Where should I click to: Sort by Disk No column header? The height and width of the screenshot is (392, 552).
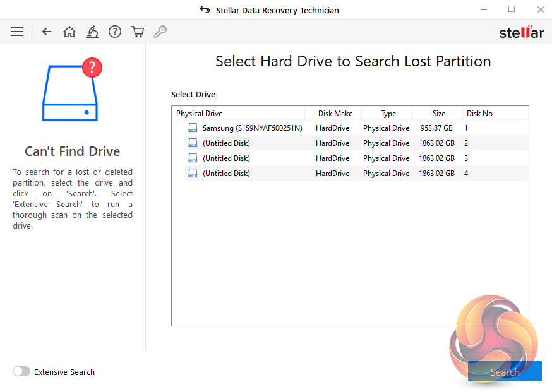tap(479, 114)
